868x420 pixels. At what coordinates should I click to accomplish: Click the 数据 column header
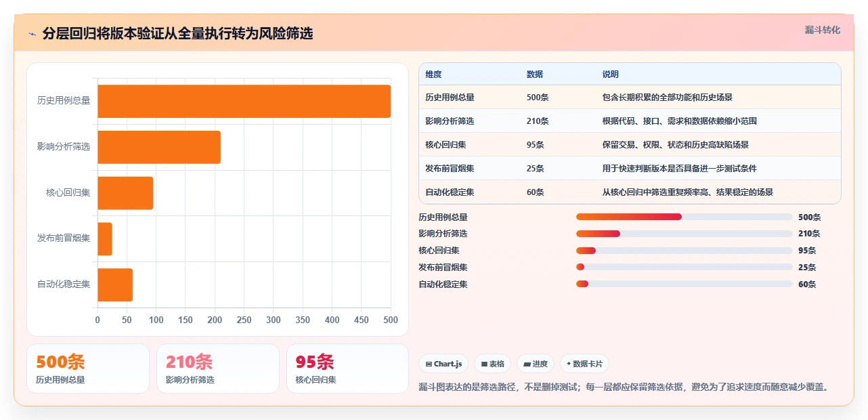(x=534, y=75)
